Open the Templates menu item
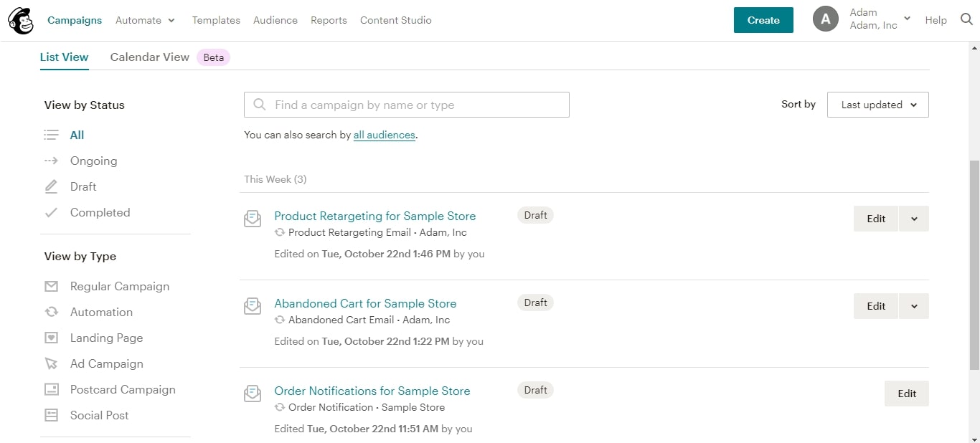 (x=216, y=20)
